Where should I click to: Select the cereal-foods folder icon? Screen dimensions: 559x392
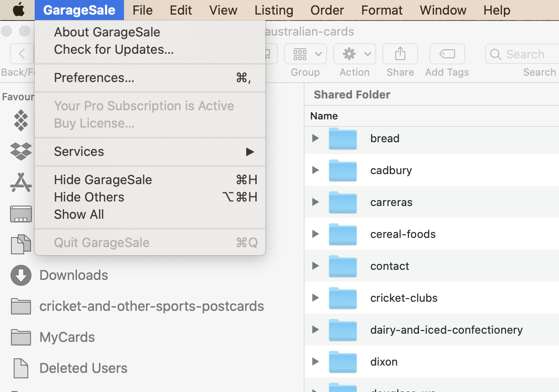pyautogui.click(x=343, y=234)
